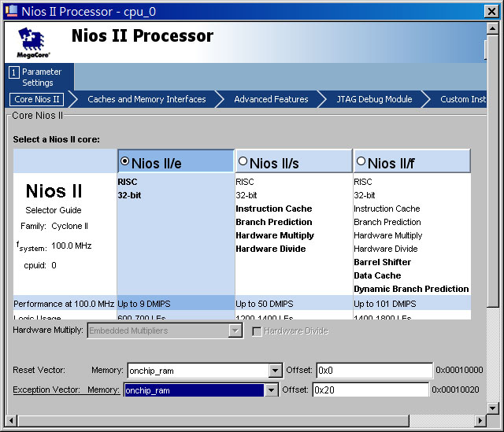This screenshot has height=432, width=504.
Task: Open the Parameter Settings tab
Action: 39,77
